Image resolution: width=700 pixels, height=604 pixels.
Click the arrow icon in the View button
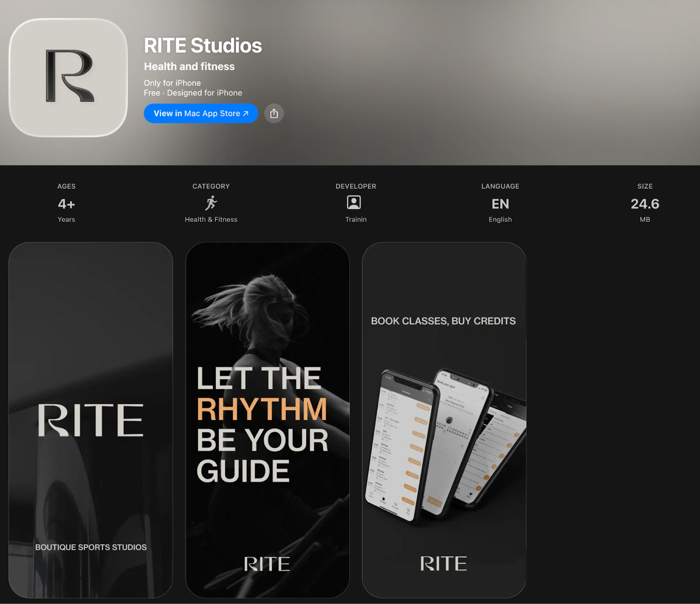point(246,114)
